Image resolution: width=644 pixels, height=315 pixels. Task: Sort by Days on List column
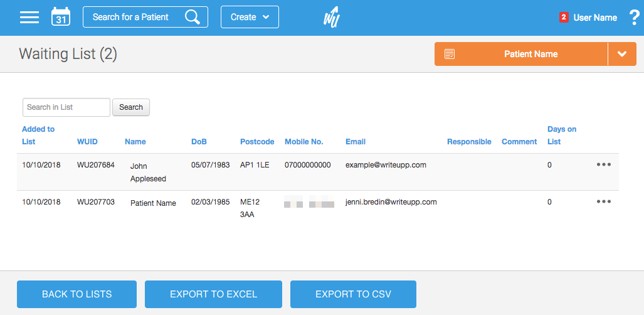click(561, 135)
